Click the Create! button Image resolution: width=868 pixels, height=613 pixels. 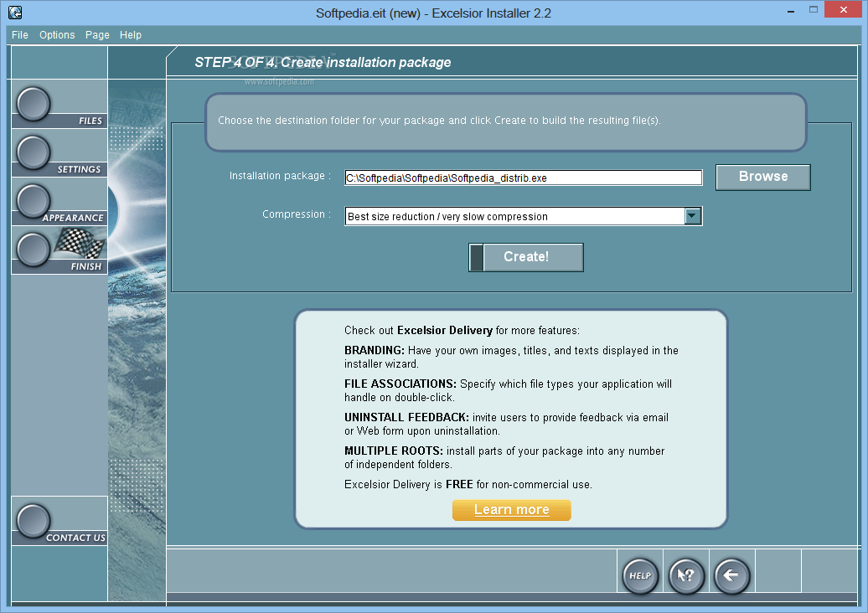[x=526, y=257]
